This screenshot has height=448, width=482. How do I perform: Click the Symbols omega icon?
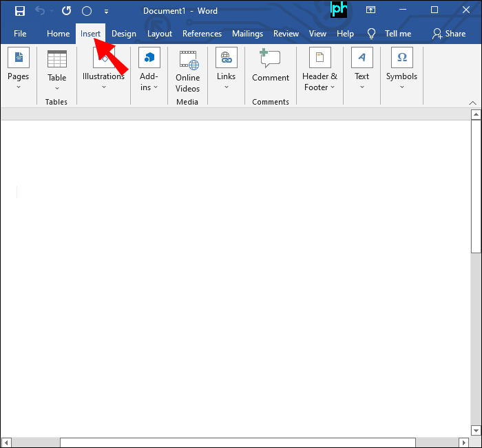pos(402,57)
